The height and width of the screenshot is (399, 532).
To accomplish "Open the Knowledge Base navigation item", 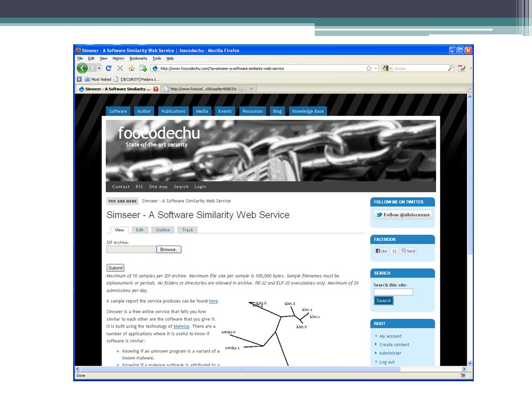I will [308, 111].
